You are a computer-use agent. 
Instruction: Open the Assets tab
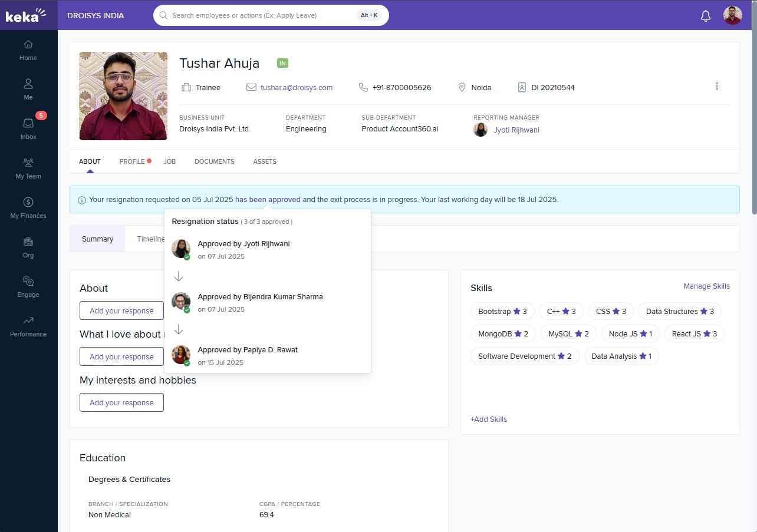tap(265, 161)
